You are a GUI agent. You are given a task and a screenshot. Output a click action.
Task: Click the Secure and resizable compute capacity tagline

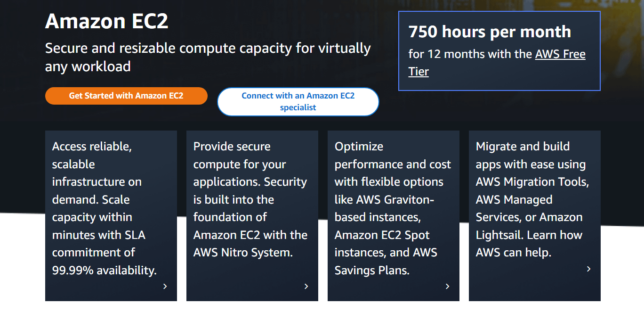[208, 57]
